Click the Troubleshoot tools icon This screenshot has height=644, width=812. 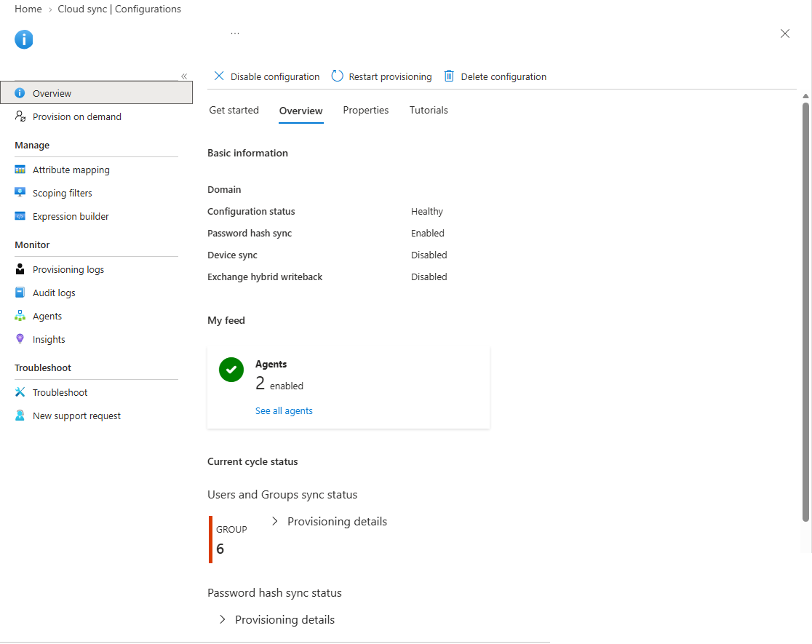20,392
